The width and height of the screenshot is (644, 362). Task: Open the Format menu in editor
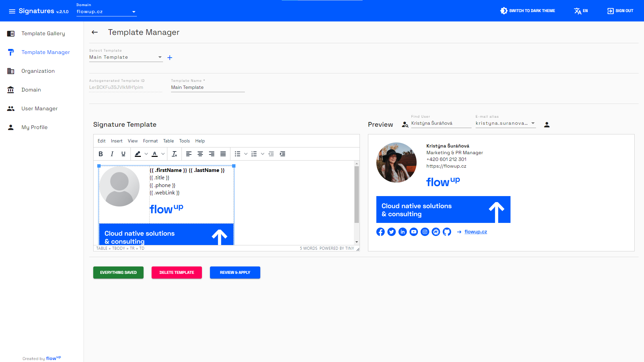[150, 141]
